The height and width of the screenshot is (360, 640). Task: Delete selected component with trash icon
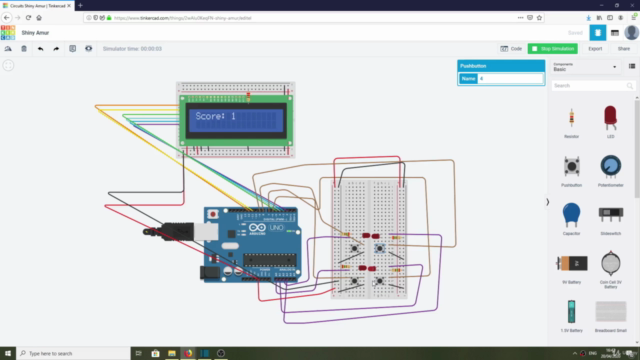24,49
